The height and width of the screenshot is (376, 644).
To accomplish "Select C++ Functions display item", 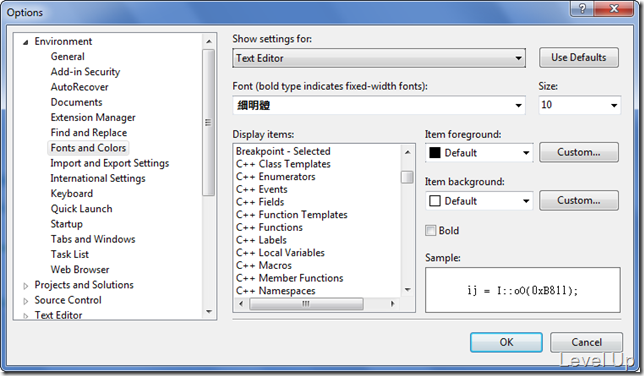I will 269,228.
